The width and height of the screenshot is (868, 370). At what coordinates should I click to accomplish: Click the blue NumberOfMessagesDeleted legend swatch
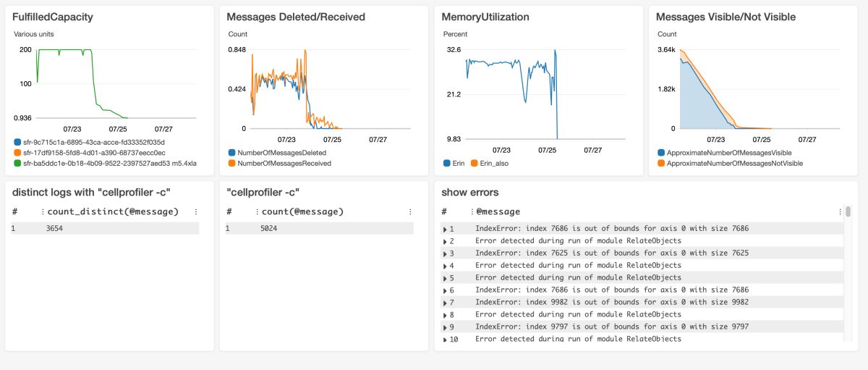click(x=232, y=153)
